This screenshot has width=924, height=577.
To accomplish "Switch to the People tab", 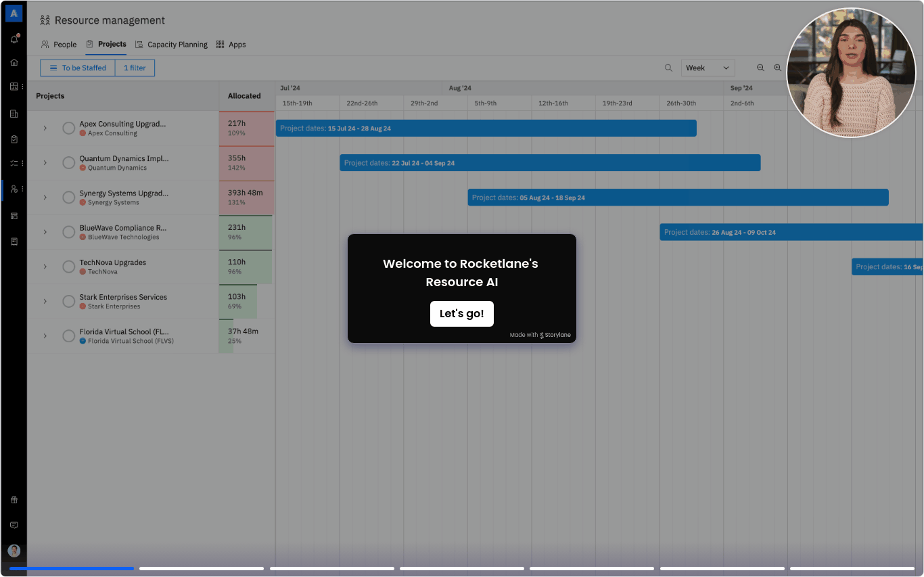I will coord(59,45).
